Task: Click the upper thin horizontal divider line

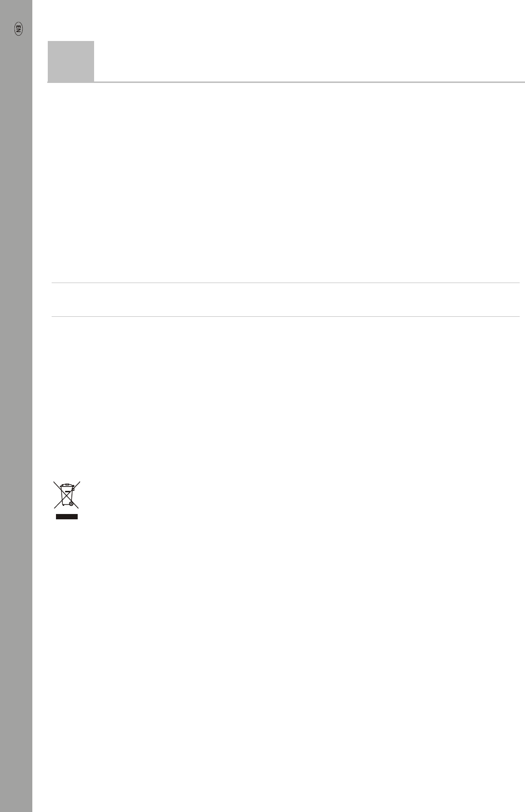Action: [286, 283]
